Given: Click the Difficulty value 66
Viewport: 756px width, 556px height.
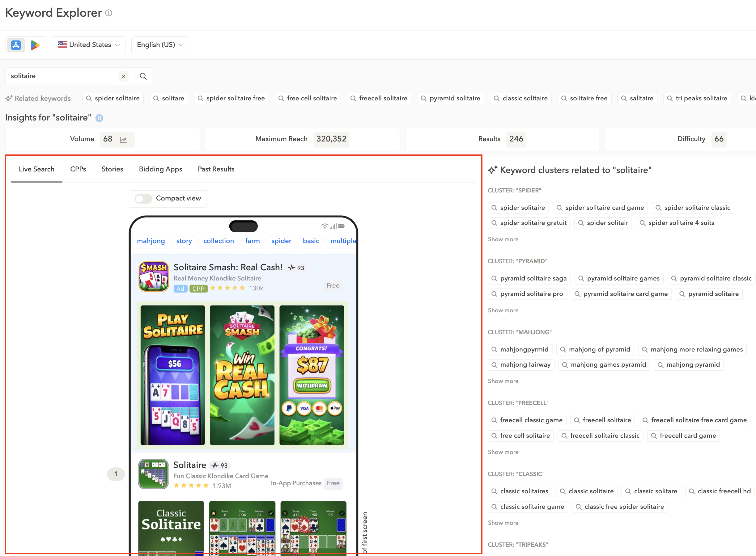Looking at the screenshot, I should point(719,139).
